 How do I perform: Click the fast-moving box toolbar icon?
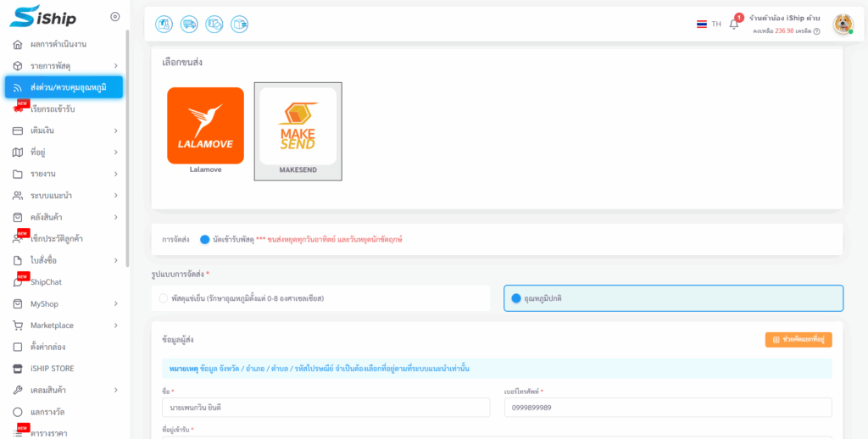click(x=239, y=24)
